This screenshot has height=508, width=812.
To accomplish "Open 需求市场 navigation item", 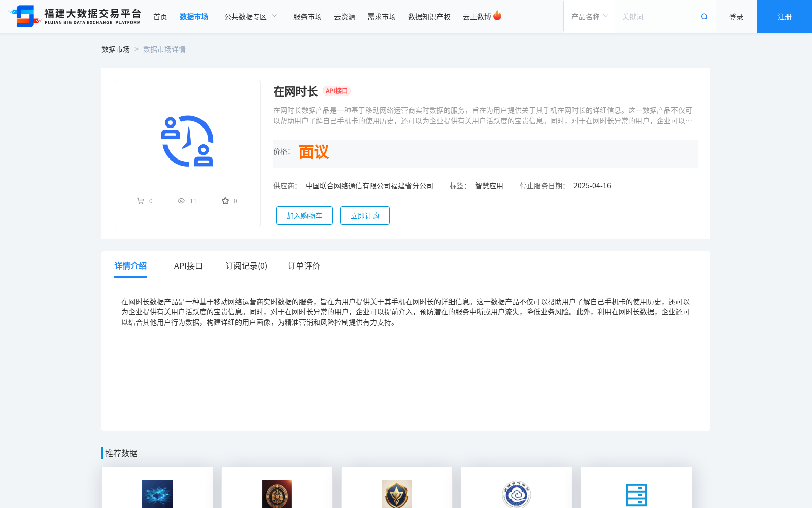I will (382, 17).
